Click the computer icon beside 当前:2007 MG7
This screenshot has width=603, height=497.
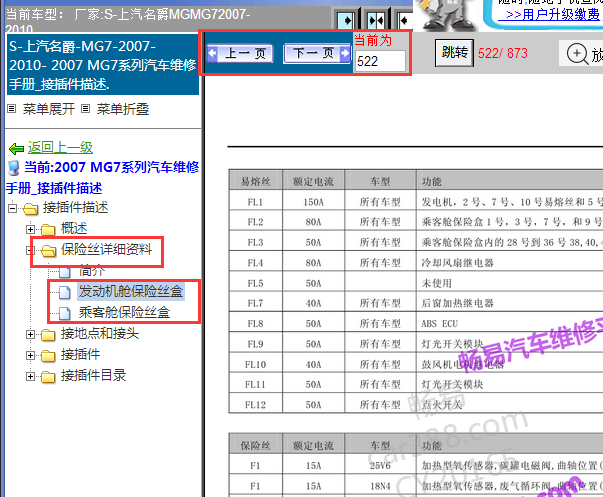click(x=14, y=168)
